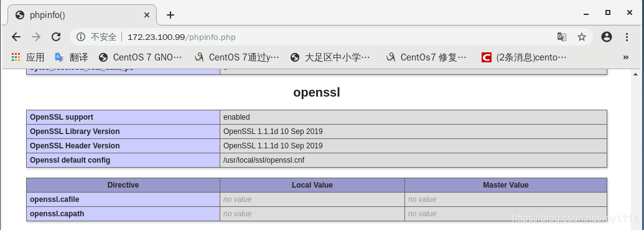644x230 pixels.
Task: Click openssl.capath master no value cell
Action: tap(506, 214)
